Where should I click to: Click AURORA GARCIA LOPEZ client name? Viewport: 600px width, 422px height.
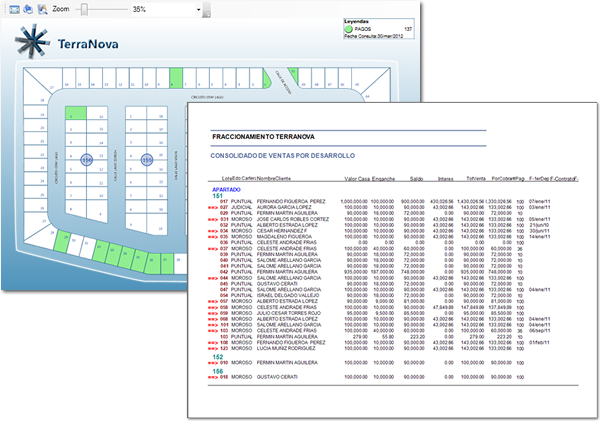pos(284,207)
